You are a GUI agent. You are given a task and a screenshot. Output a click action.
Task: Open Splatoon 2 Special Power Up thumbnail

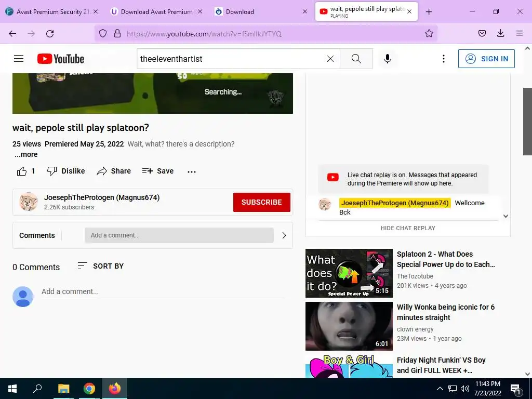(x=349, y=273)
